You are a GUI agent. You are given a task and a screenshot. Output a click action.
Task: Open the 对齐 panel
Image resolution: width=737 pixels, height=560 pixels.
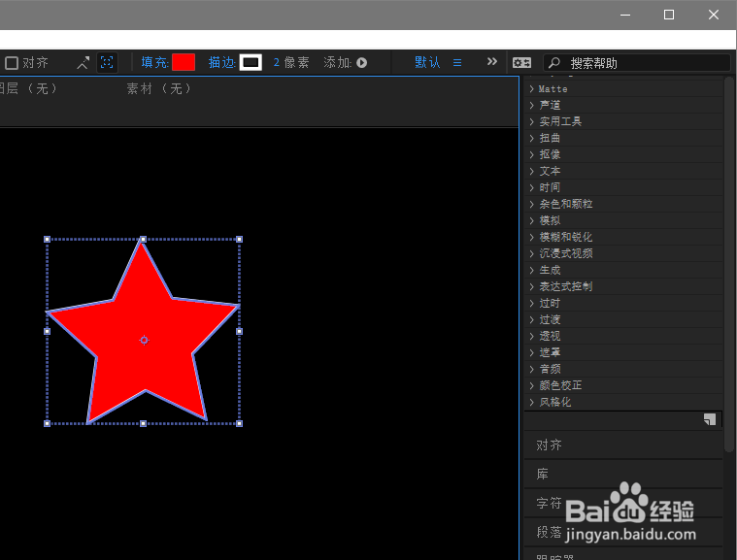(x=623, y=445)
